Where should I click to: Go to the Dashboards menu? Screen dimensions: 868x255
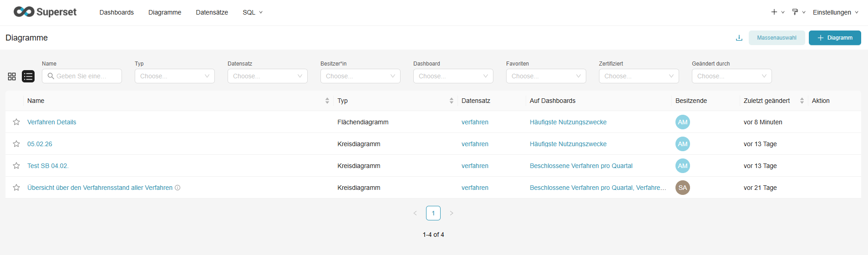(117, 12)
